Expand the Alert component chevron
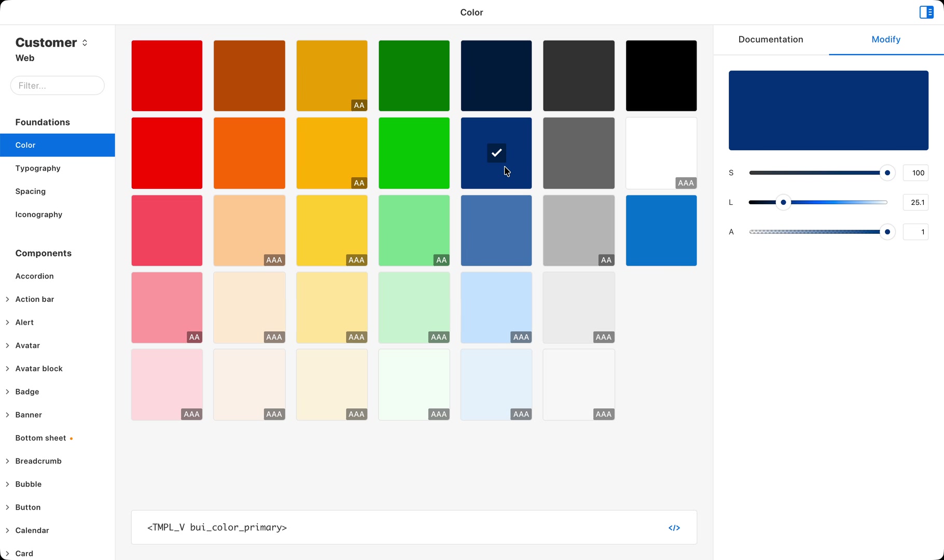The image size is (944, 560). [8, 323]
